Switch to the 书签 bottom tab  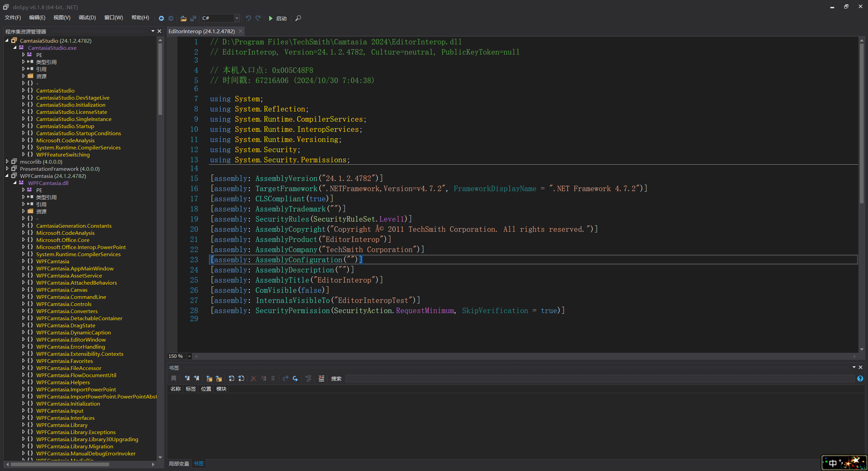pos(199,464)
